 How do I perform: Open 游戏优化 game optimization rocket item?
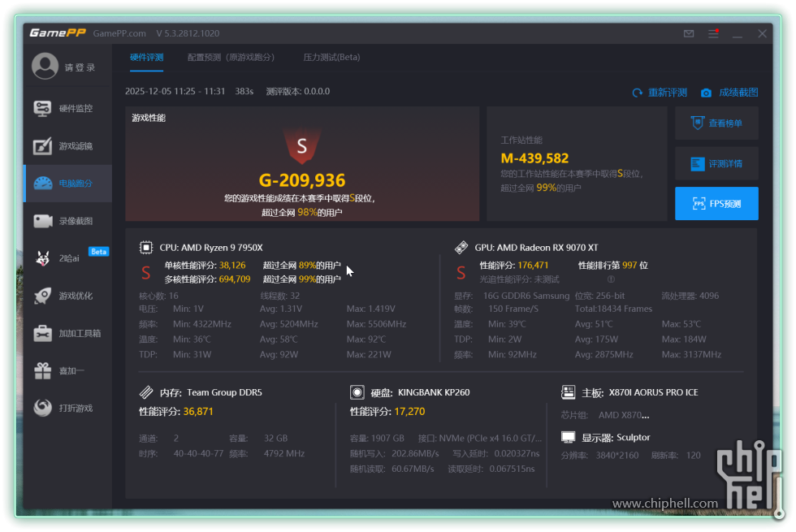pyautogui.click(x=68, y=296)
